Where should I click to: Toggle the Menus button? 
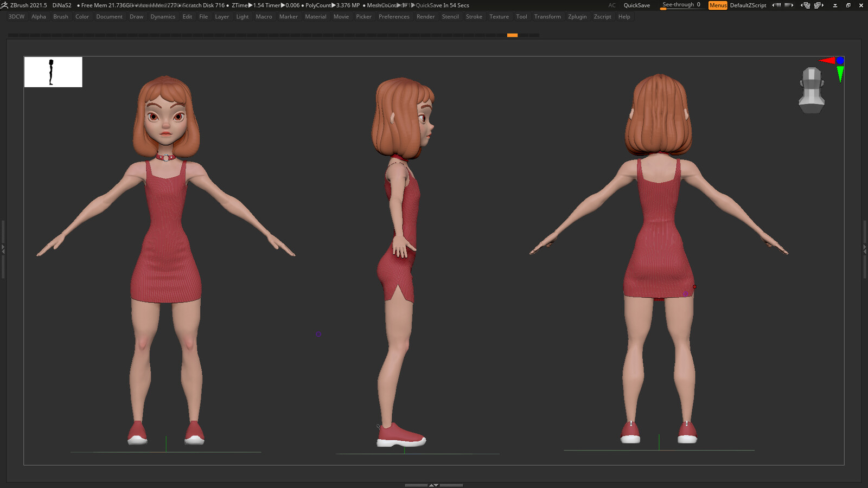pyautogui.click(x=718, y=5)
